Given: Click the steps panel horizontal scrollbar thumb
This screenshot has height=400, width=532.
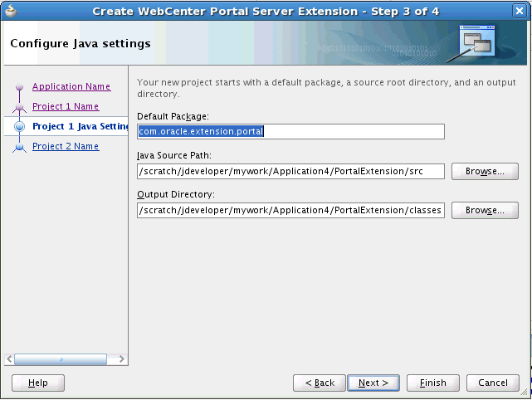Looking at the screenshot, I should [x=61, y=359].
